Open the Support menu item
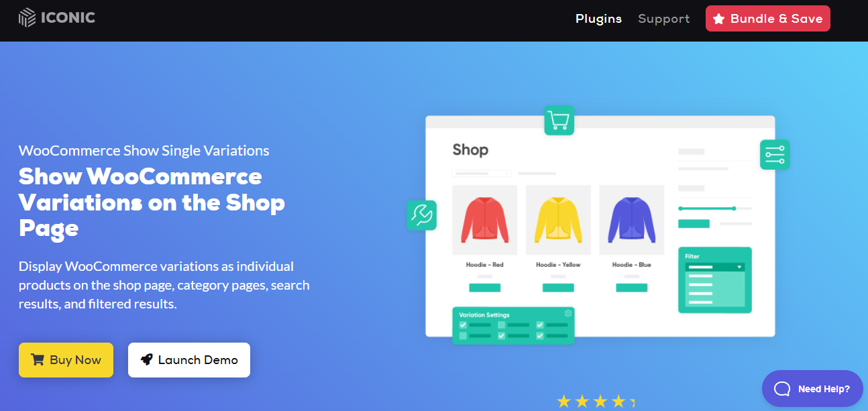The width and height of the screenshot is (868, 411). (x=664, y=19)
